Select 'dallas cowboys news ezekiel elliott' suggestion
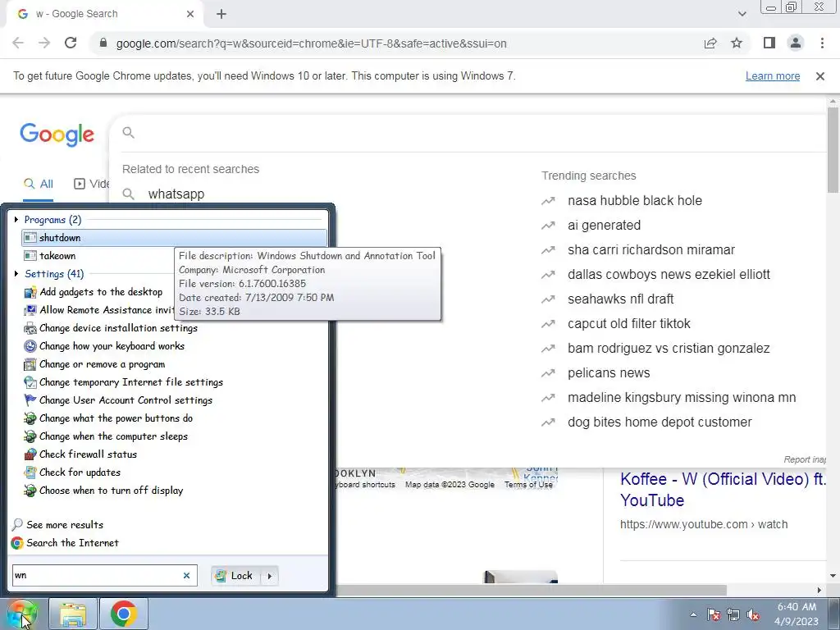This screenshot has height=630, width=840. pos(669,274)
